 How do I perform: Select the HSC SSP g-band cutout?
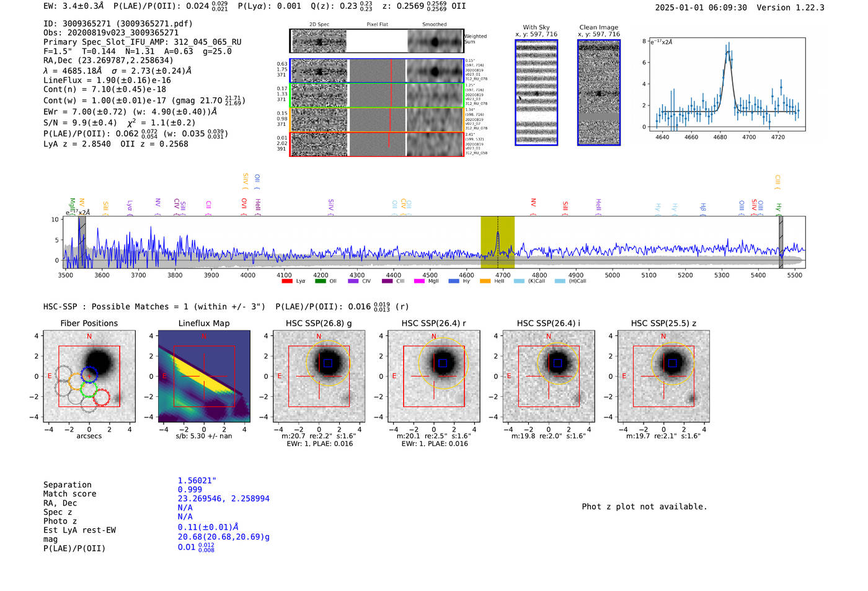[x=319, y=376]
